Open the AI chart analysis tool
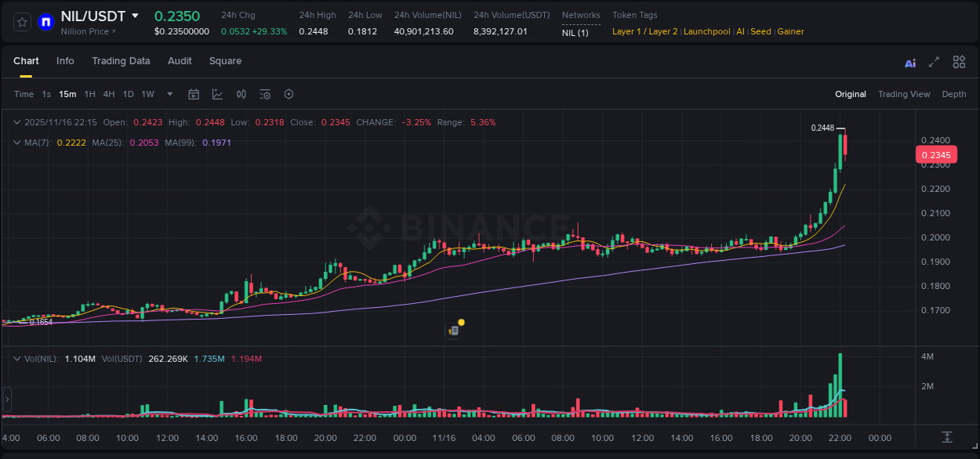 pos(909,62)
